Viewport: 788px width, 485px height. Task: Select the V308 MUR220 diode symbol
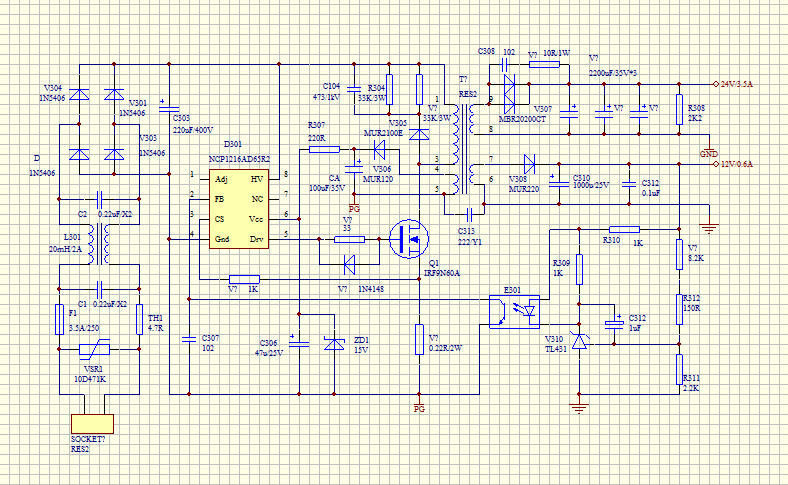529,163
